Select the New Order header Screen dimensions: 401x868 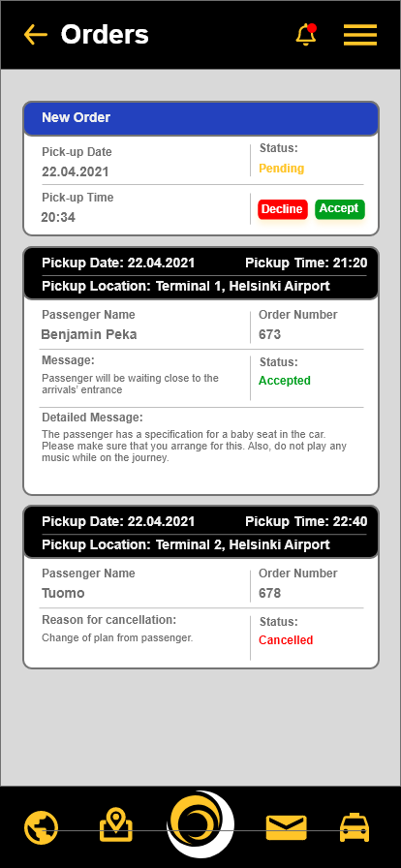[201, 118]
